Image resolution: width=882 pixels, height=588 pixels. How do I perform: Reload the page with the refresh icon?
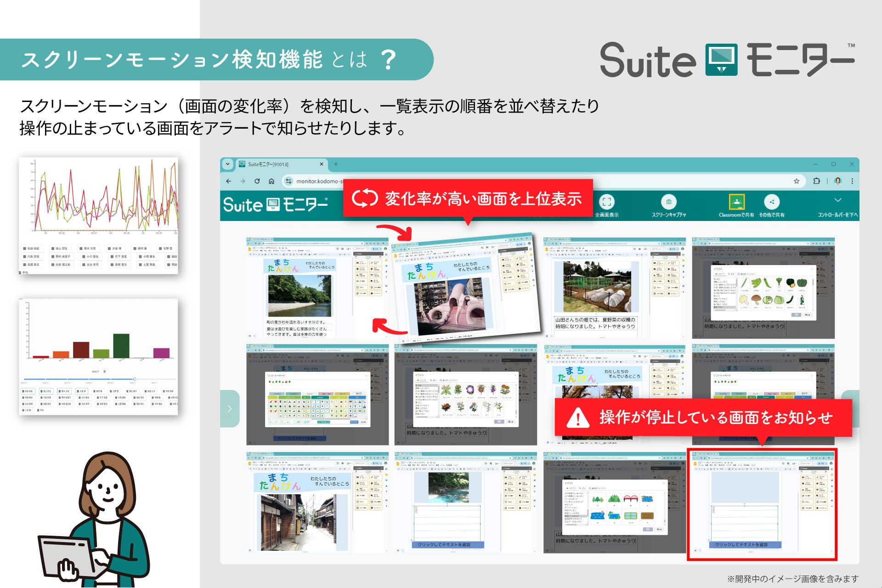[x=257, y=181]
